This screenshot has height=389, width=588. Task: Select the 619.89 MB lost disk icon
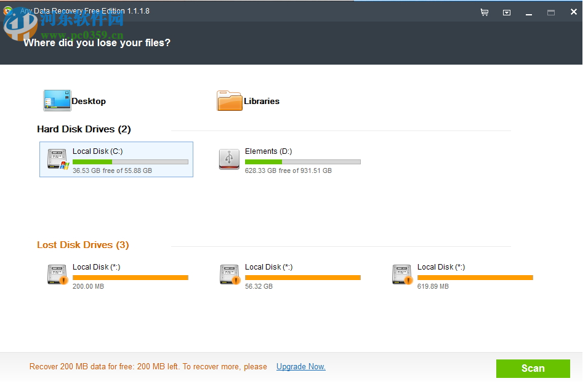click(401, 275)
